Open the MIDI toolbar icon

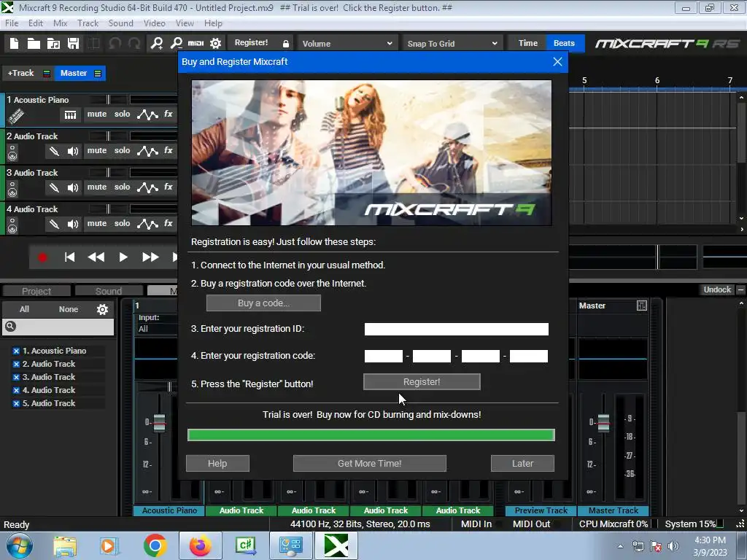(x=196, y=43)
